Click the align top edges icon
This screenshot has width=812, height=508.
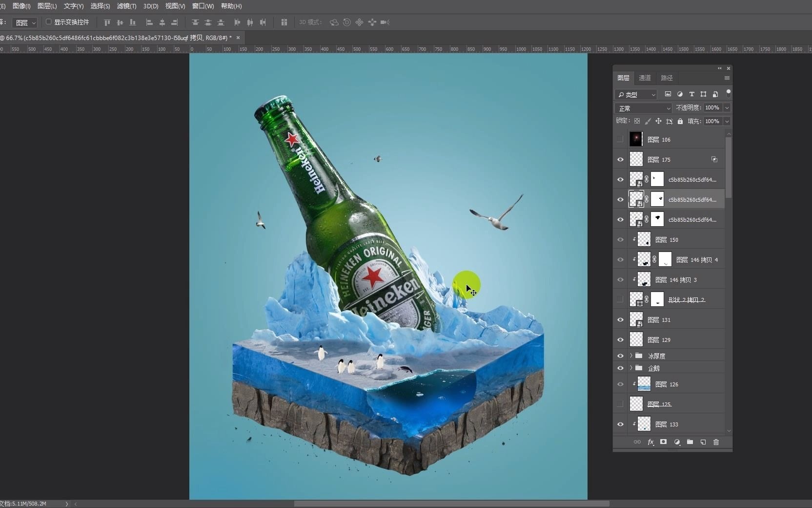tap(107, 22)
